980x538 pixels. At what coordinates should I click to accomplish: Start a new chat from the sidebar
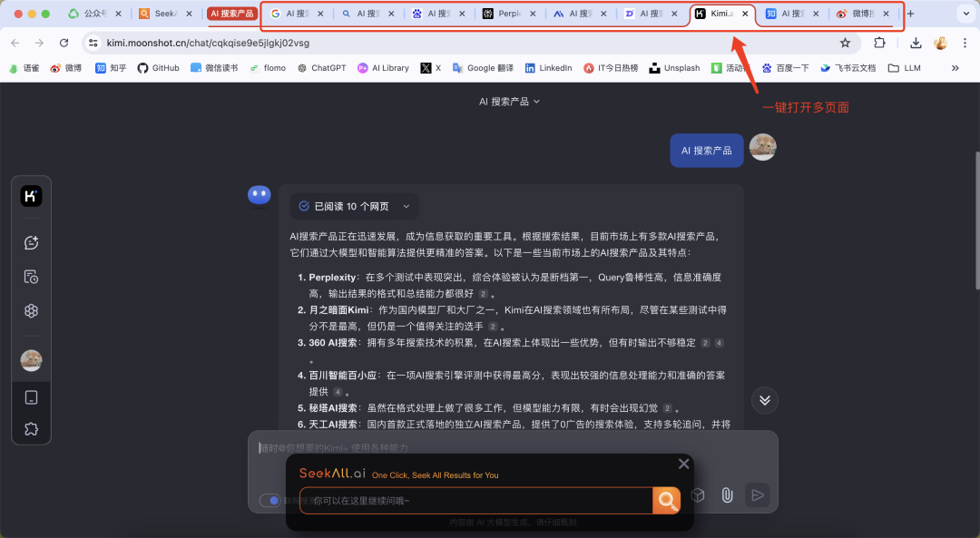(x=31, y=242)
